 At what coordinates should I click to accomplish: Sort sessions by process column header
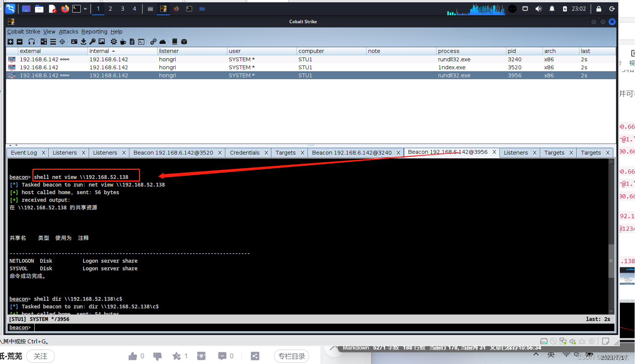(471, 51)
